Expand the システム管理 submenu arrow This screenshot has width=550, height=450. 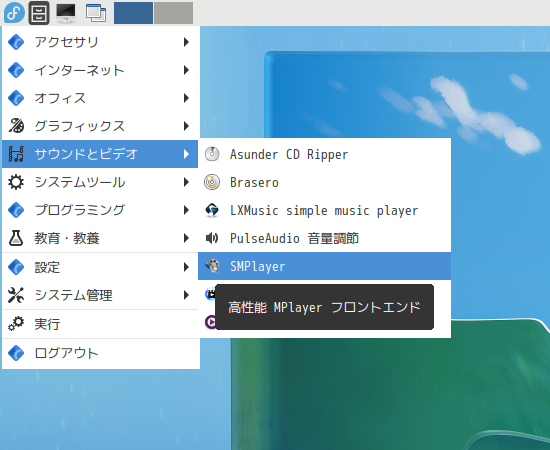[x=186, y=295]
